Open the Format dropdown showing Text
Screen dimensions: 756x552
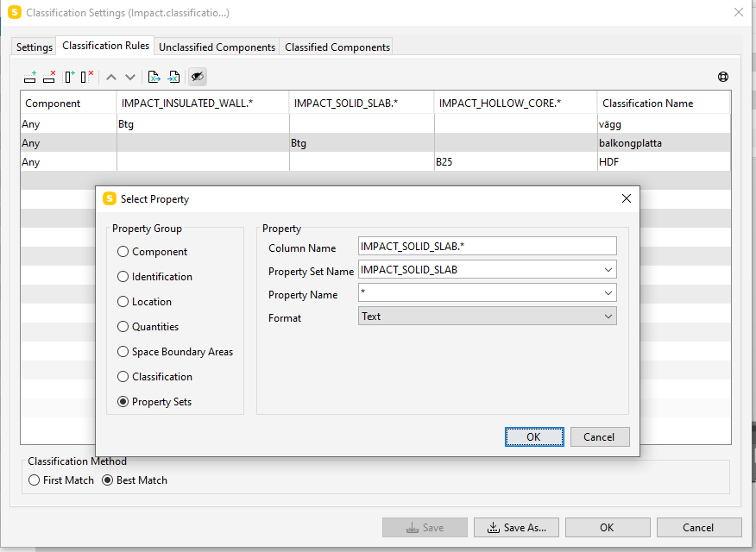487,317
